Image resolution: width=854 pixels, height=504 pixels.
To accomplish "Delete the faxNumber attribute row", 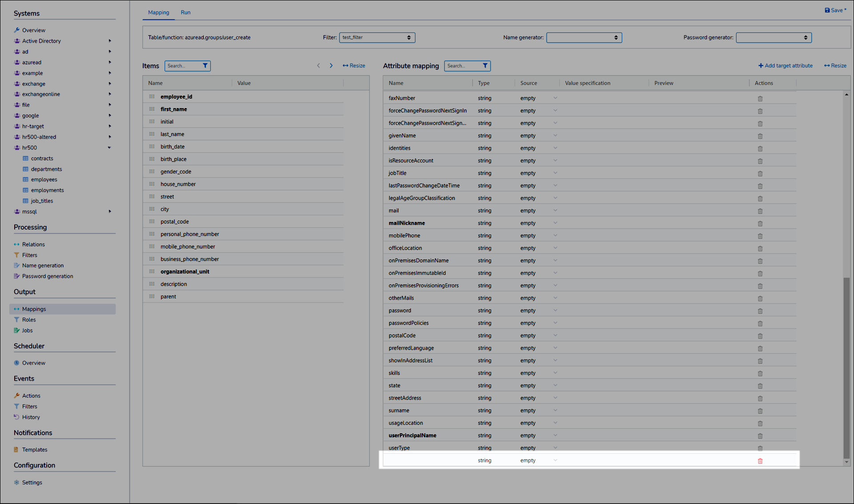I will 760,99.
